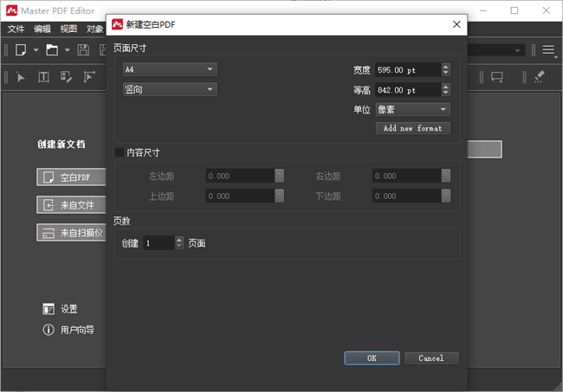
Task: Click the 宽度 width input field
Action: click(x=408, y=70)
